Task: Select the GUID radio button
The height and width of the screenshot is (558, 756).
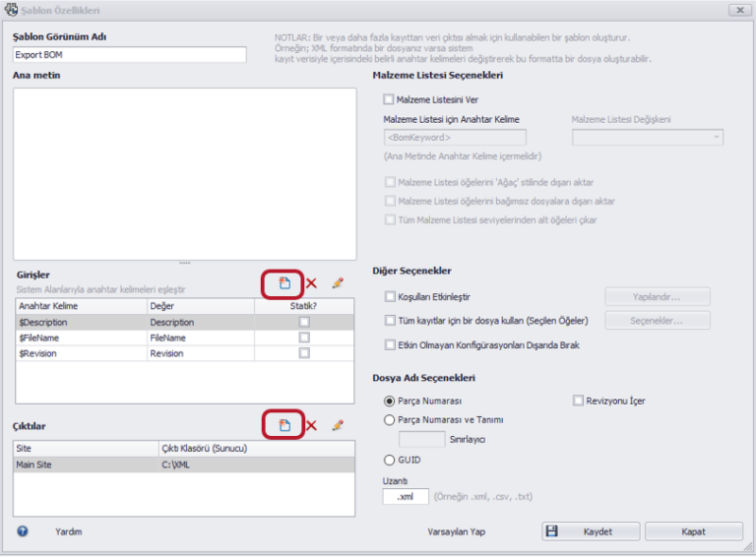Action: point(389,460)
